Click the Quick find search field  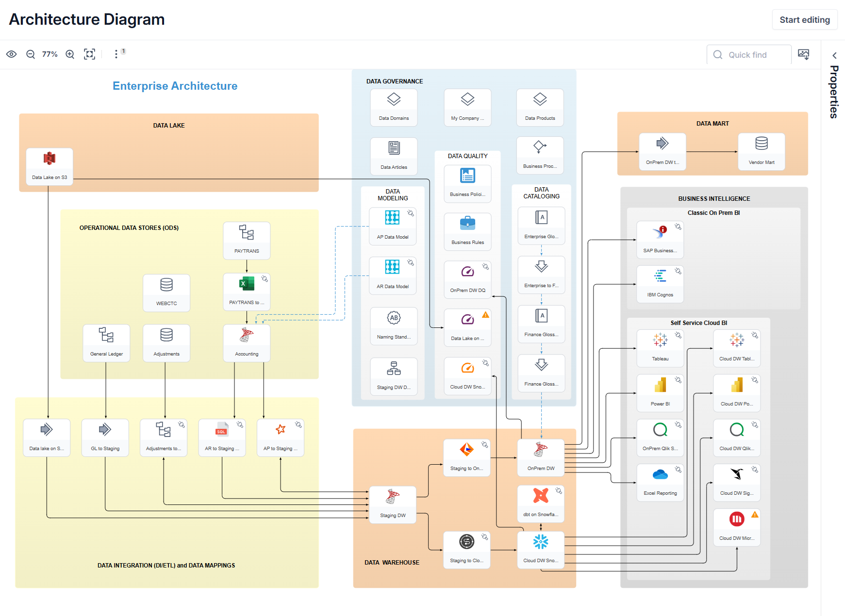pos(749,55)
